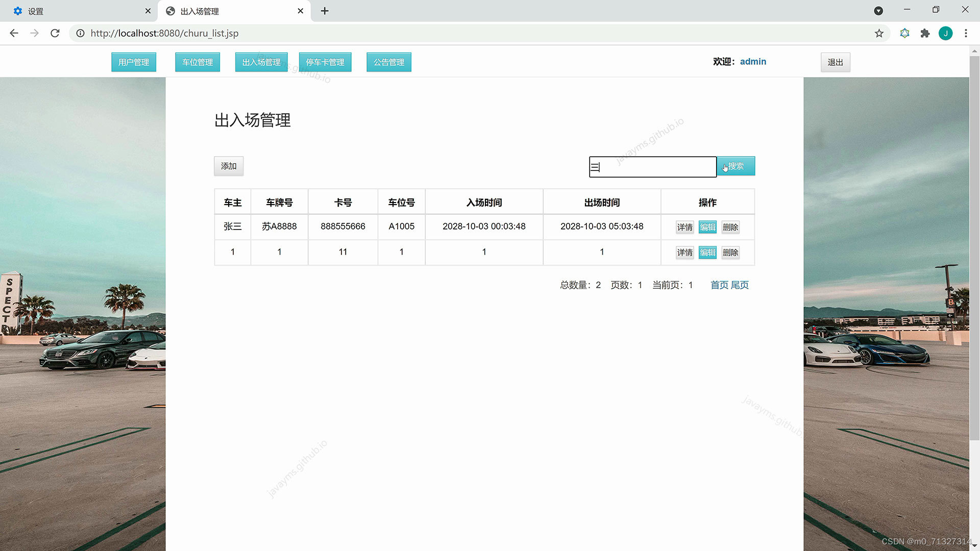Go back to previous page
The width and height of the screenshot is (980, 551).
tap(14, 33)
